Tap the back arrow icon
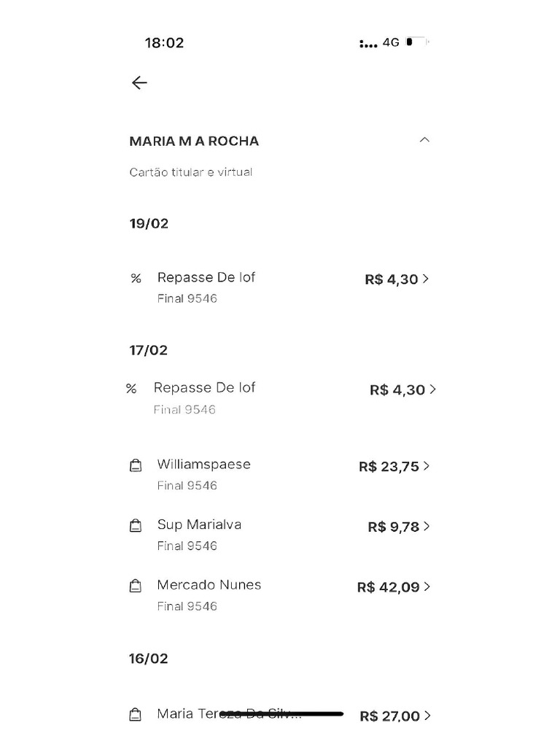 pos(139,82)
